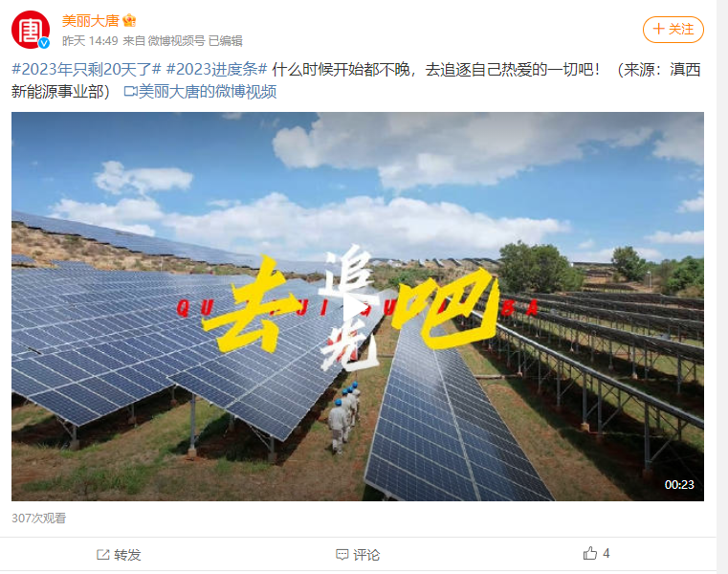
Task: Open hashtag #2023年只剩20天了#
Action: pos(86,69)
